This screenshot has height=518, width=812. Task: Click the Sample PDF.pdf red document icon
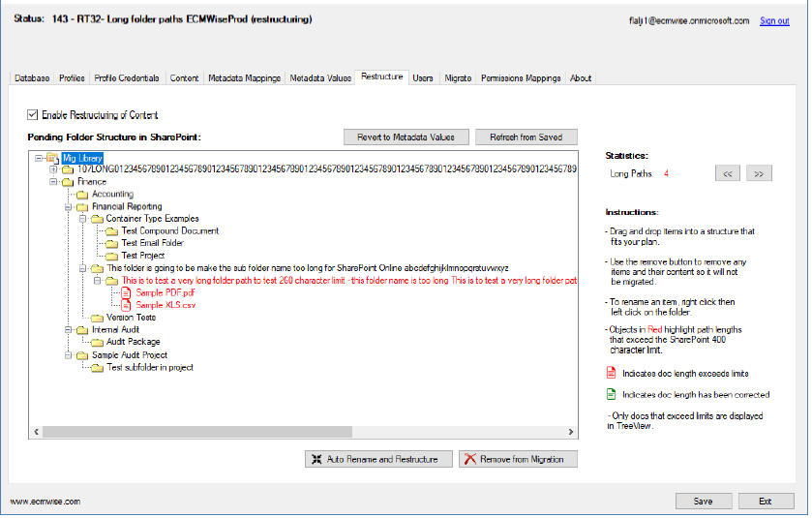[126, 292]
